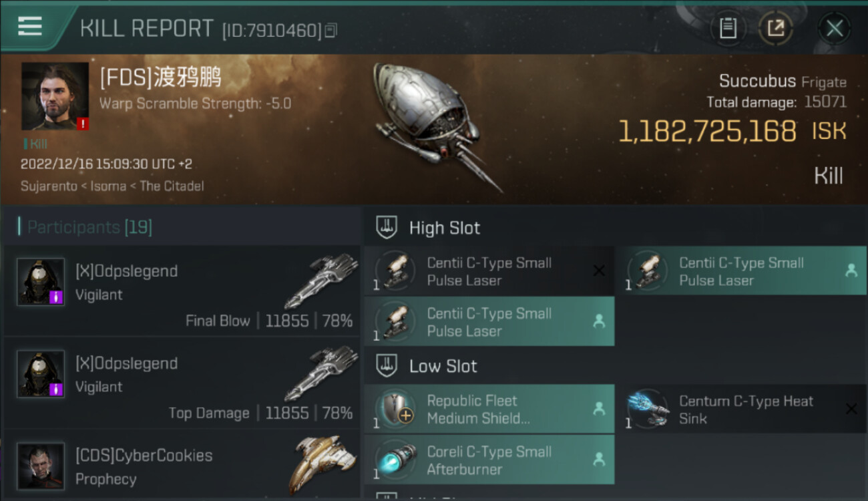Select destroyed Centii C-Type Small Pulse Laser
The height and width of the screenshot is (501, 868).
click(x=489, y=271)
